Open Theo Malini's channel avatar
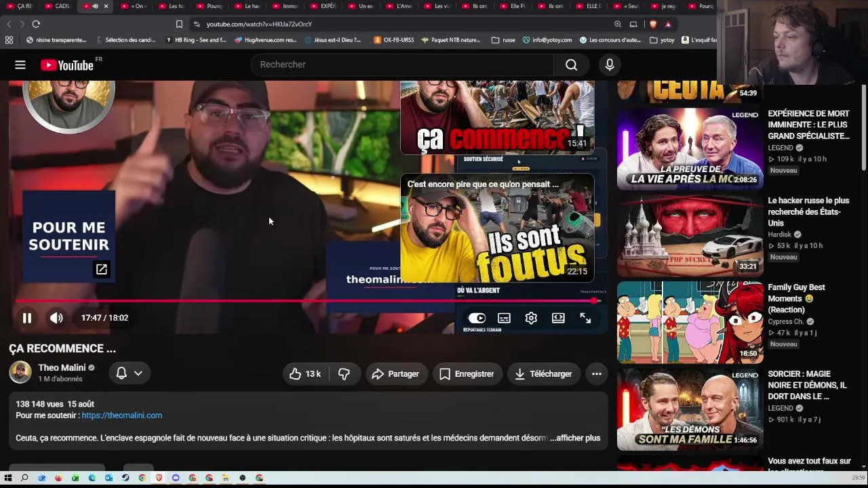Viewport: 868px width, 488px height. pyautogui.click(x=20, y=372)
